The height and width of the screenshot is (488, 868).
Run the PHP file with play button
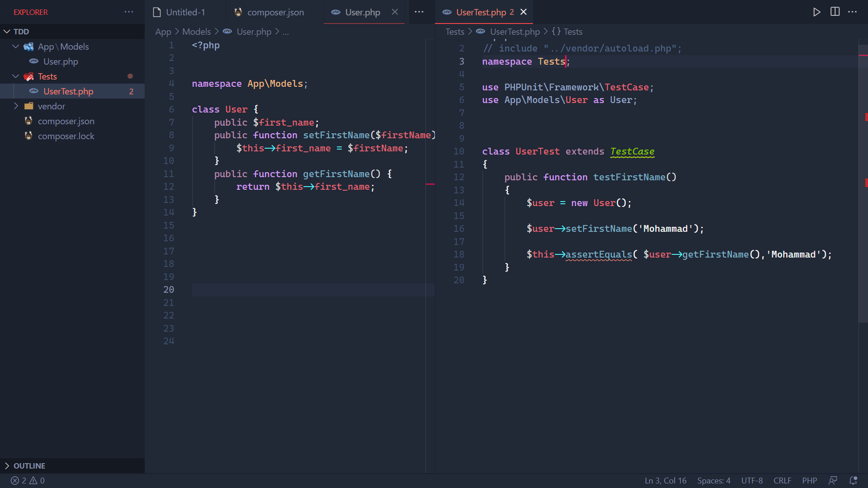coord(816,12)
